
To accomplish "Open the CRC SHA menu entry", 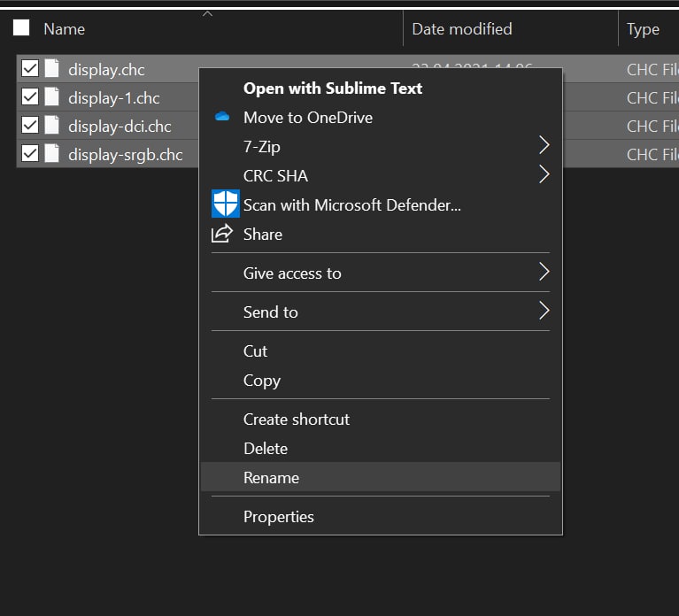I will pos(381,176).
